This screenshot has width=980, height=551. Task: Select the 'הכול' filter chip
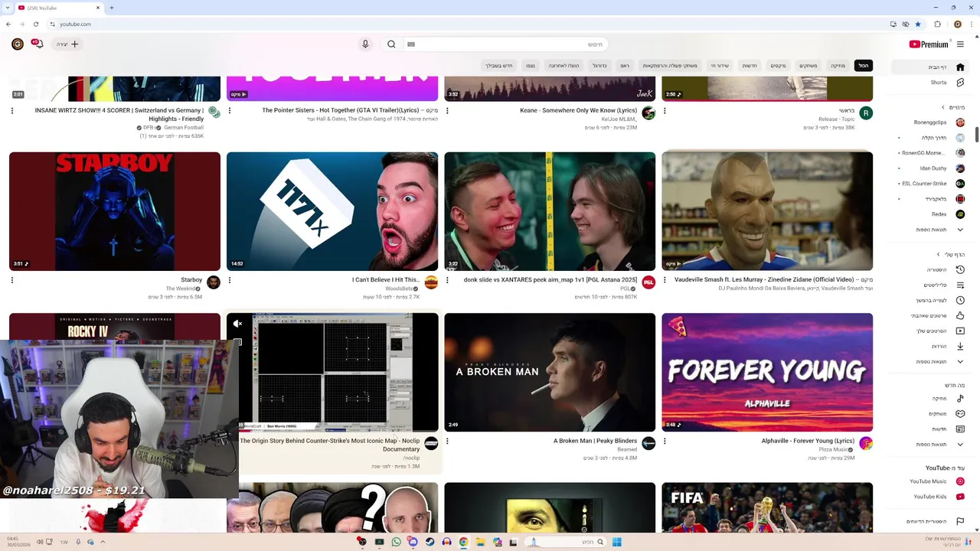coord(864,66)
